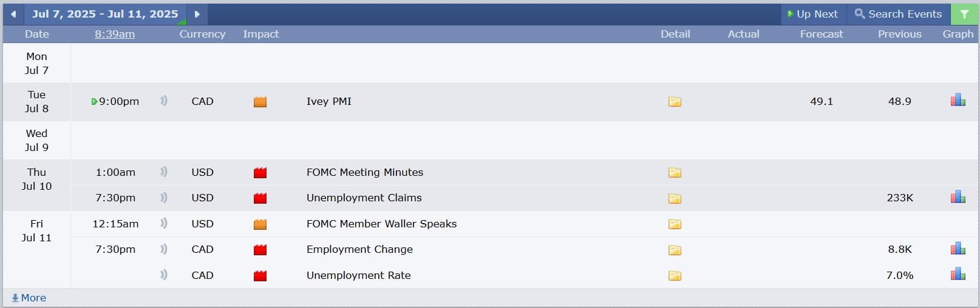This screenshot has width=980, height=308.
Task: Click the Wed Jul 9 date cell
Action: [36, 140]
